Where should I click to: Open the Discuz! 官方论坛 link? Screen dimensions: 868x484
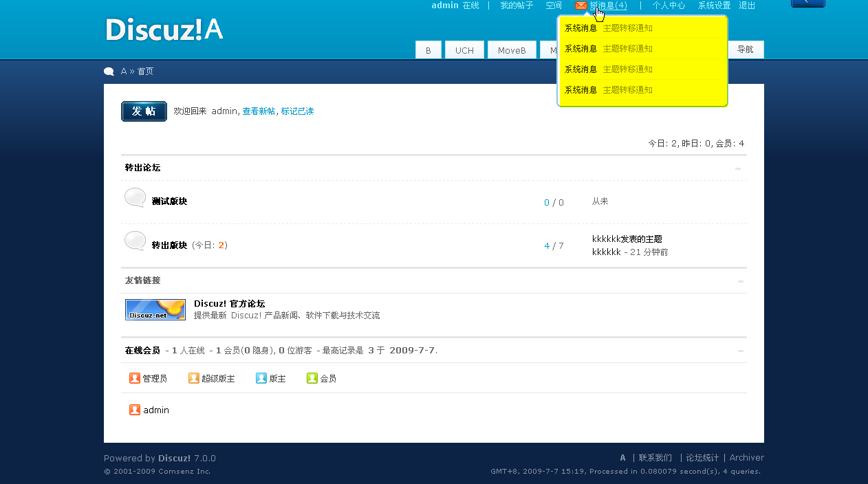[229, 304]
